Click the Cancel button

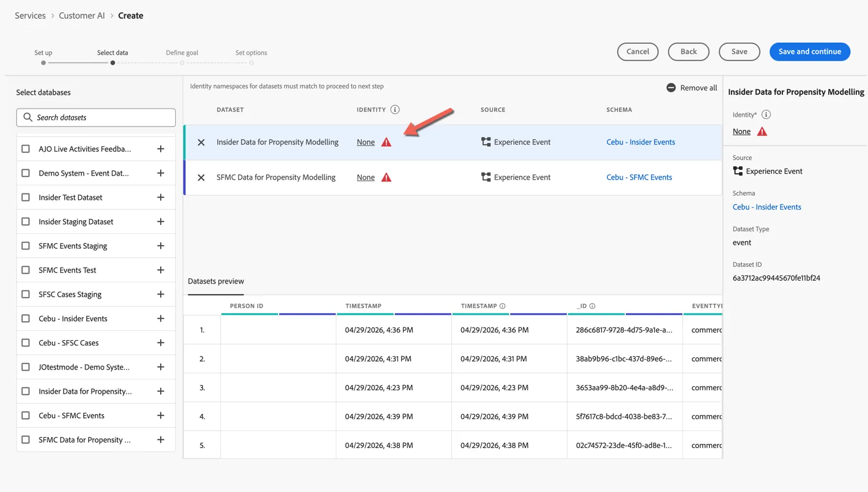click(638, 51)
